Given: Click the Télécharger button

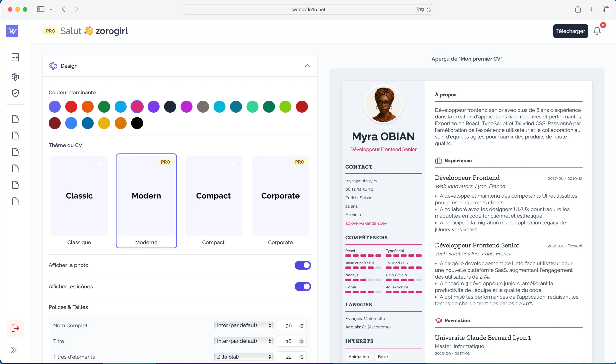Looking at the screenshot, I should pyautogui.click(x=570, y=31).
